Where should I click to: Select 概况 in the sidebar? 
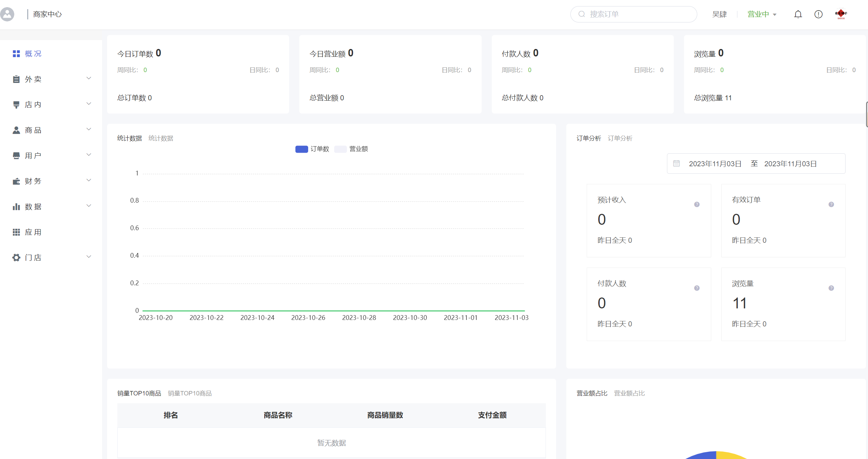(51, 54)
